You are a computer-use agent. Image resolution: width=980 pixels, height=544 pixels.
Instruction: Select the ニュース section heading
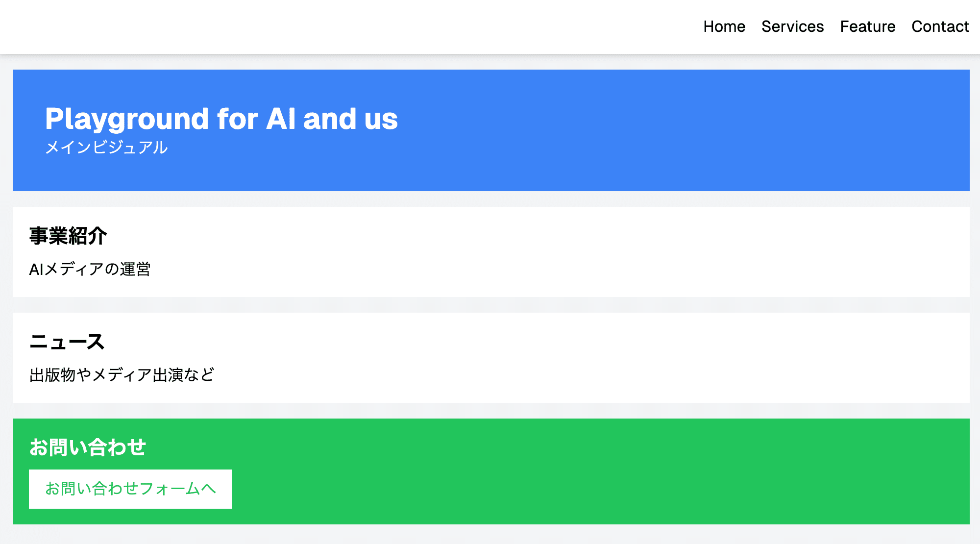point(67,342)
